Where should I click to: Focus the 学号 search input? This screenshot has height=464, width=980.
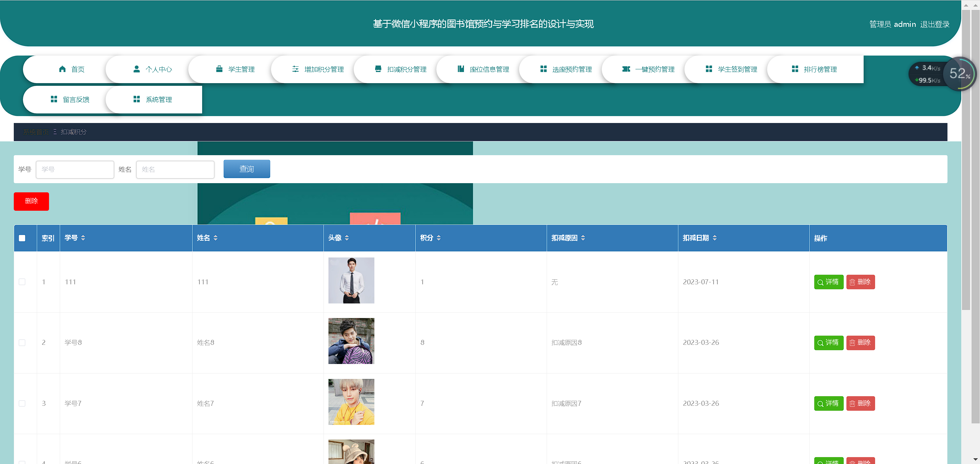click(x=75, y=169)
